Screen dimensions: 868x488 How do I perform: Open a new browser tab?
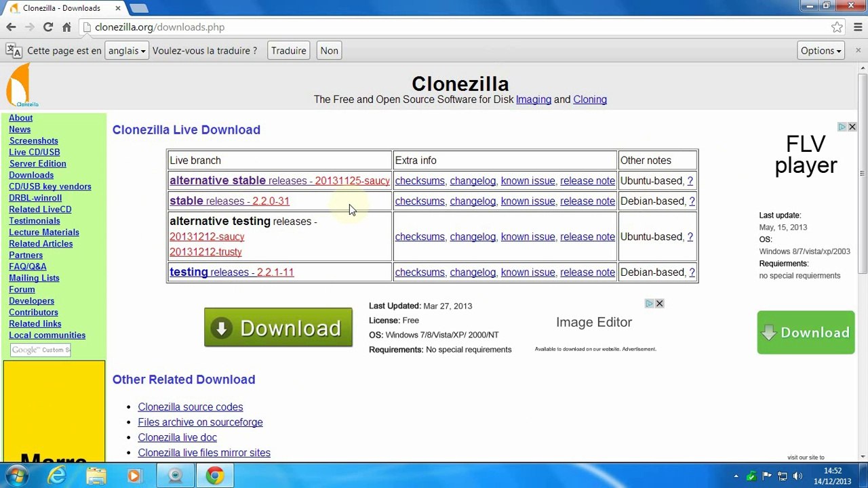[x=138, y=8]
